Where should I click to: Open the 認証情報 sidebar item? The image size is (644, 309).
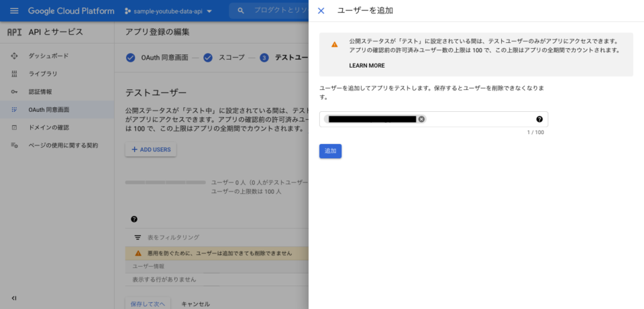point(57,92)
